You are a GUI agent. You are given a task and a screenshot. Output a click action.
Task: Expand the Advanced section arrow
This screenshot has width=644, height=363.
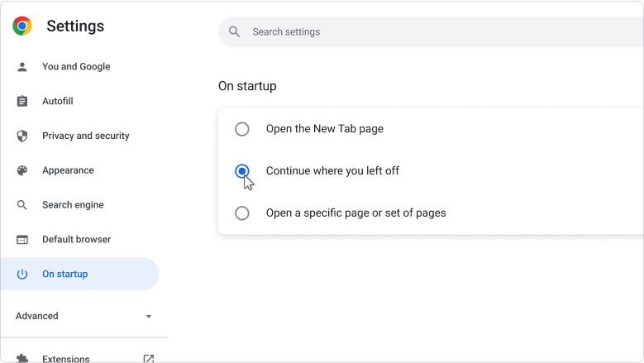coord(149,317)
